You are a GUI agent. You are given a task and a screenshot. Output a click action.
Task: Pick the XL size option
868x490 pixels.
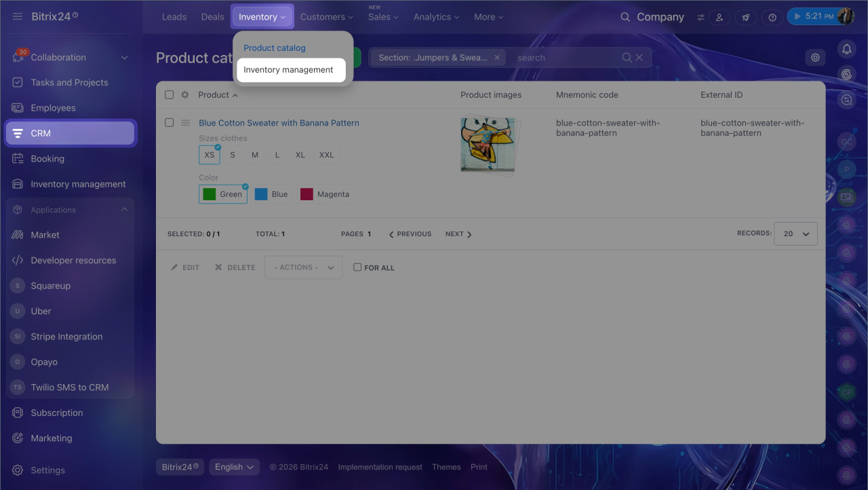point(300,155)
